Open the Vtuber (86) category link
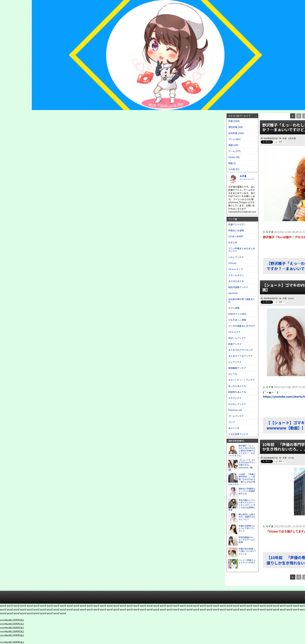The width and height of the screenshot is (305, 644). pyautogui.click(x=234, y=157)
